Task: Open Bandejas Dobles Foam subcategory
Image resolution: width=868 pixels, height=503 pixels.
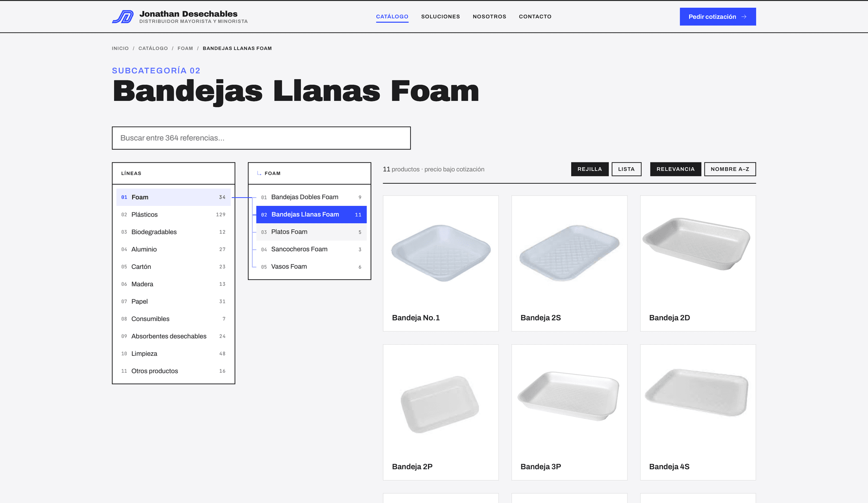Action: tap(311, 197)
